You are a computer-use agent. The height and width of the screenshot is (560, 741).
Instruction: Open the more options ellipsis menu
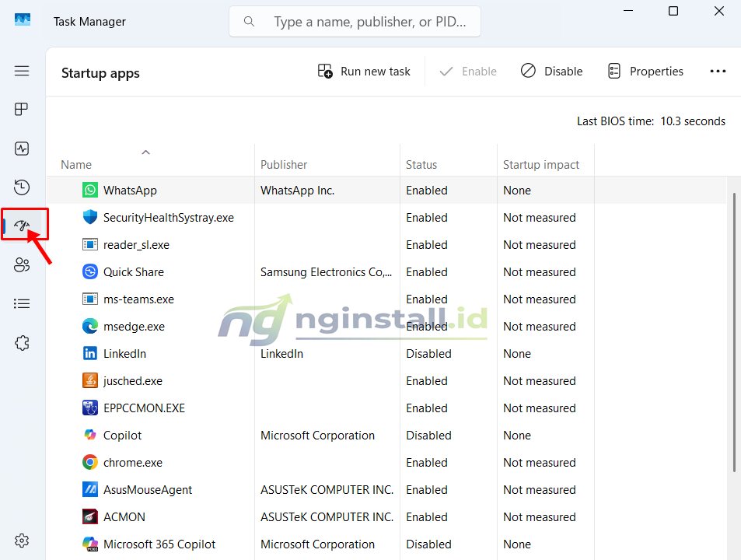718,72
